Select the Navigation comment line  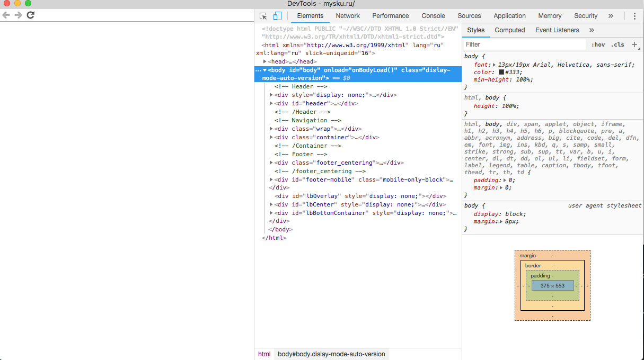[x=308, y=121]
